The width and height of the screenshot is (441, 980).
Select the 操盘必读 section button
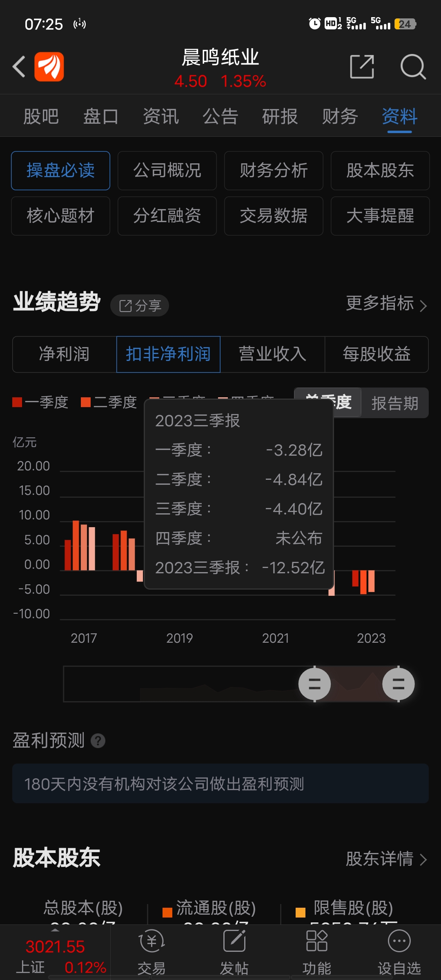(x=60, y=171)
